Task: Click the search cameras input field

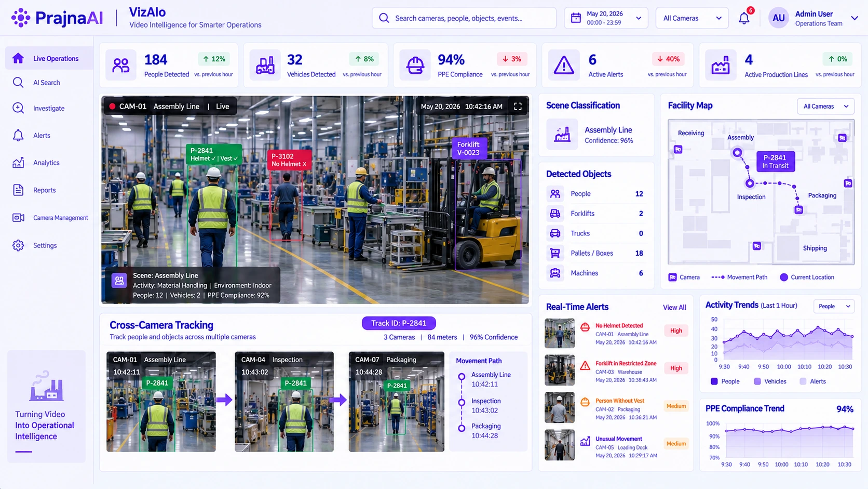Action: pyautogui.click(x=464, y=18)
